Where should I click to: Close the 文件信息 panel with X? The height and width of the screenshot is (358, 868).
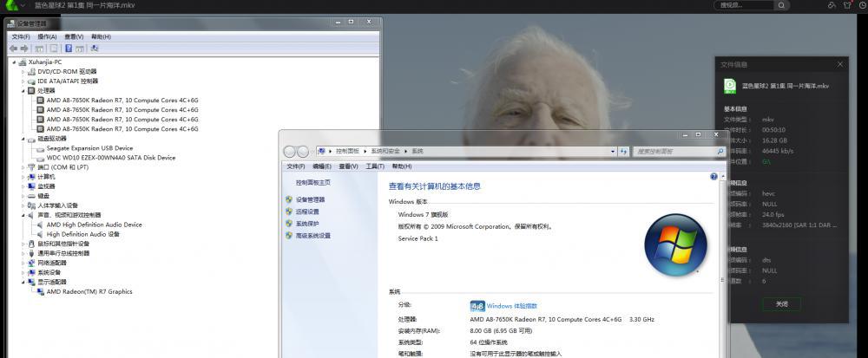coord(839,64)
